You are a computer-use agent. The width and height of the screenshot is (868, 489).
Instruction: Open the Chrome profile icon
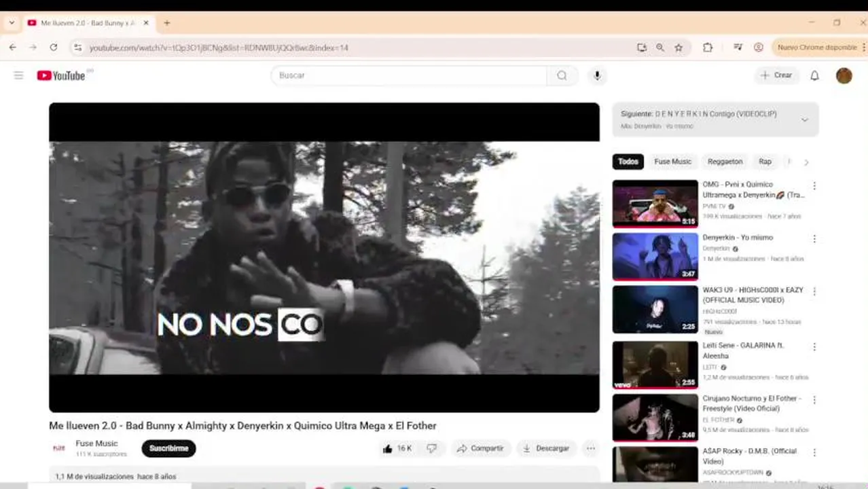[x=759, y=48]
